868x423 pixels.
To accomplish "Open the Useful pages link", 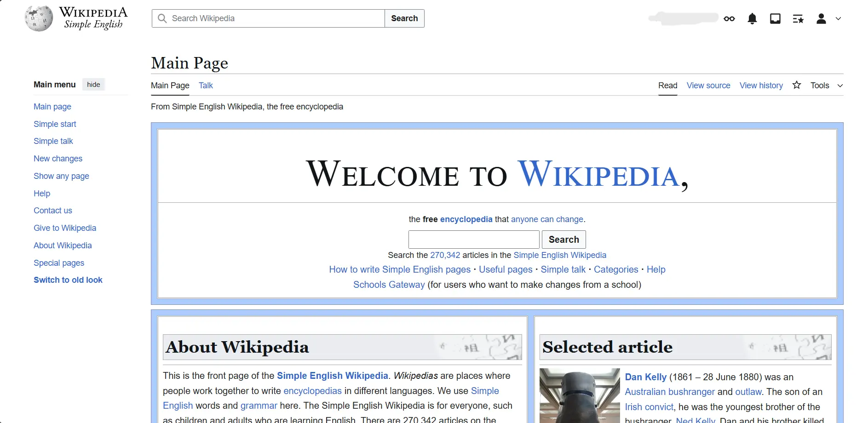I will pyautogui.click(x=506, y=269).
